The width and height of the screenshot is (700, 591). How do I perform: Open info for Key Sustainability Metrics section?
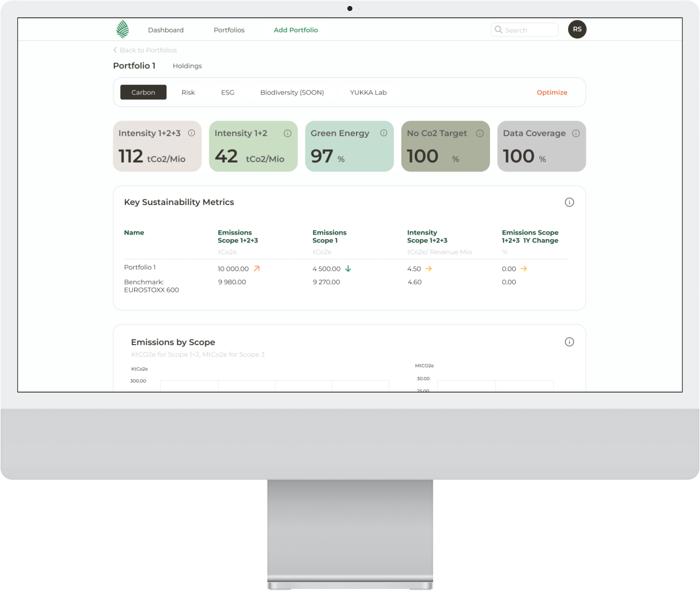[x=569, y=202]
